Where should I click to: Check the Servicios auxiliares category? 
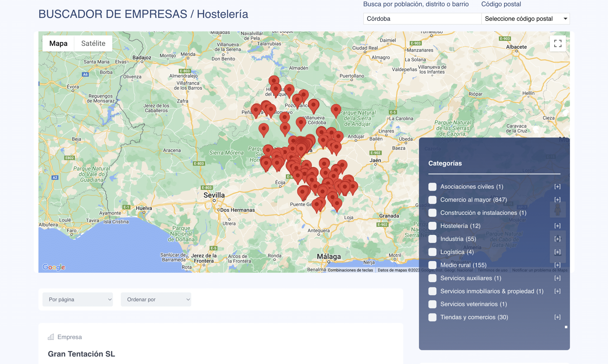432,278
